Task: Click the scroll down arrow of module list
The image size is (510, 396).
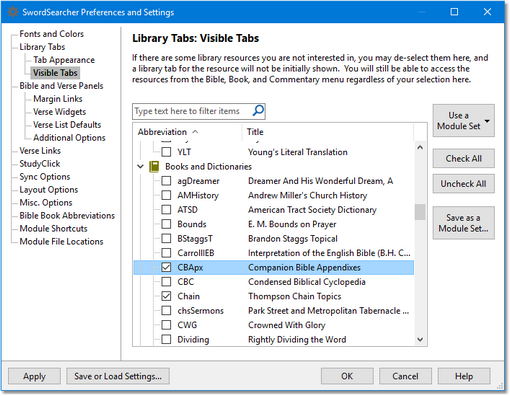Action: [420, 339]
